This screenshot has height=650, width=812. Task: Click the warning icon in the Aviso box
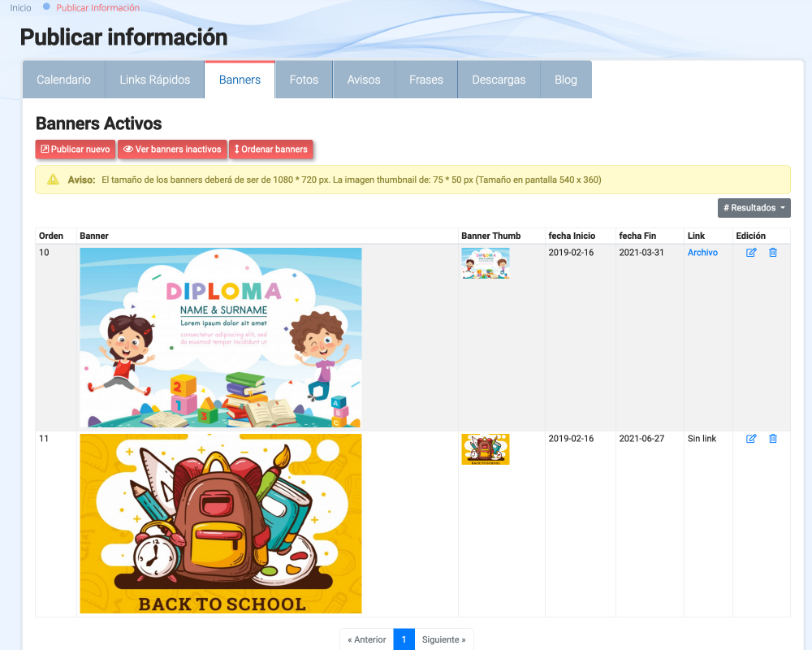tap(53, 180)
